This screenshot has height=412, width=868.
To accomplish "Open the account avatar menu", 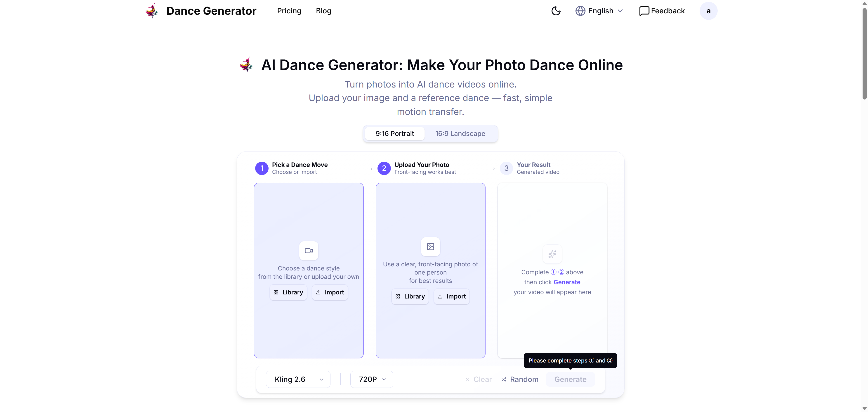I will (x=708, y=10).
